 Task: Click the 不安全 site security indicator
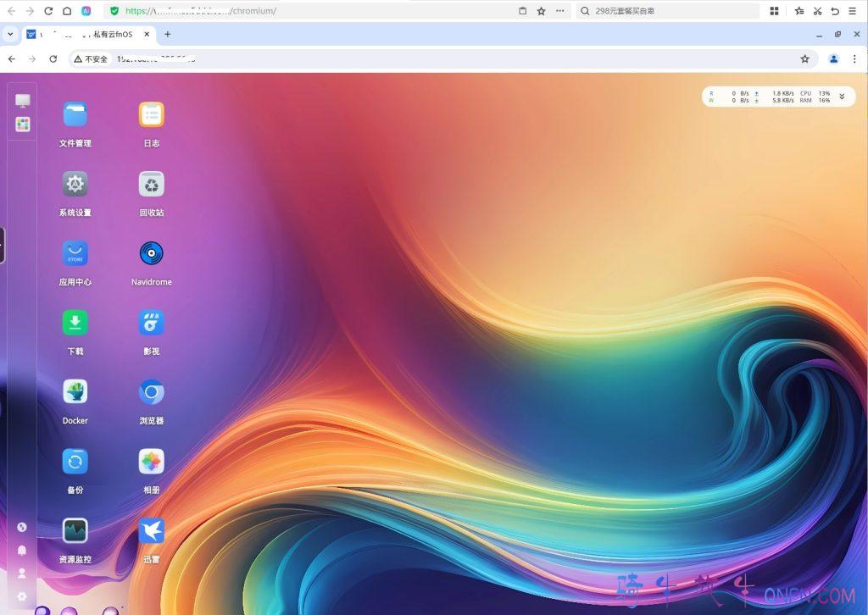click(91, 59)
